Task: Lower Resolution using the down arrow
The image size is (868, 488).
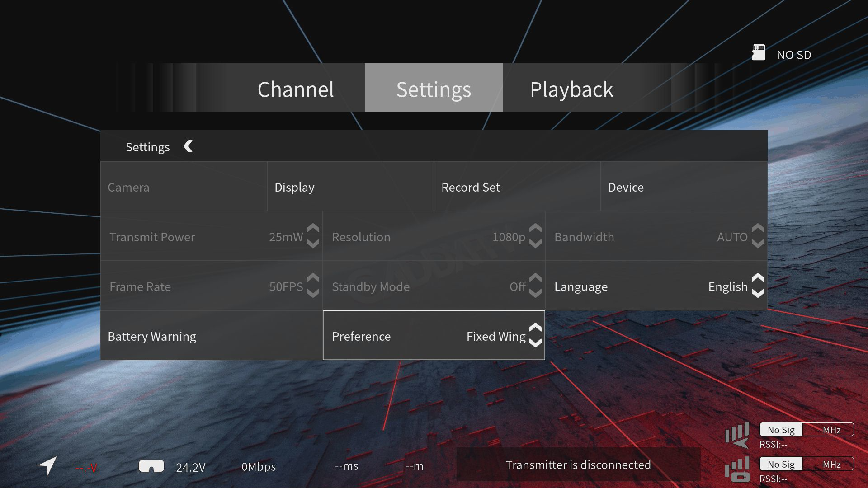Action: pyautogui.click(x=535, y=244)
